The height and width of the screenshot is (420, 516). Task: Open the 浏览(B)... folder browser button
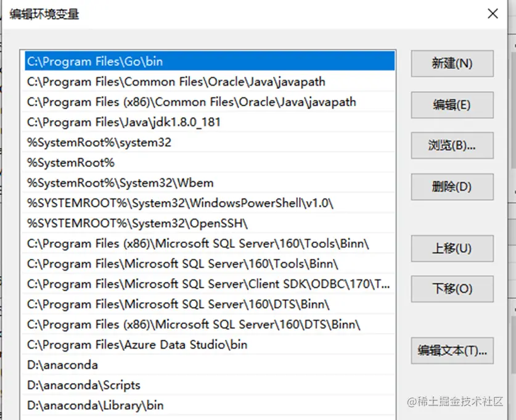pyautogui.click(x=452, y=146)
